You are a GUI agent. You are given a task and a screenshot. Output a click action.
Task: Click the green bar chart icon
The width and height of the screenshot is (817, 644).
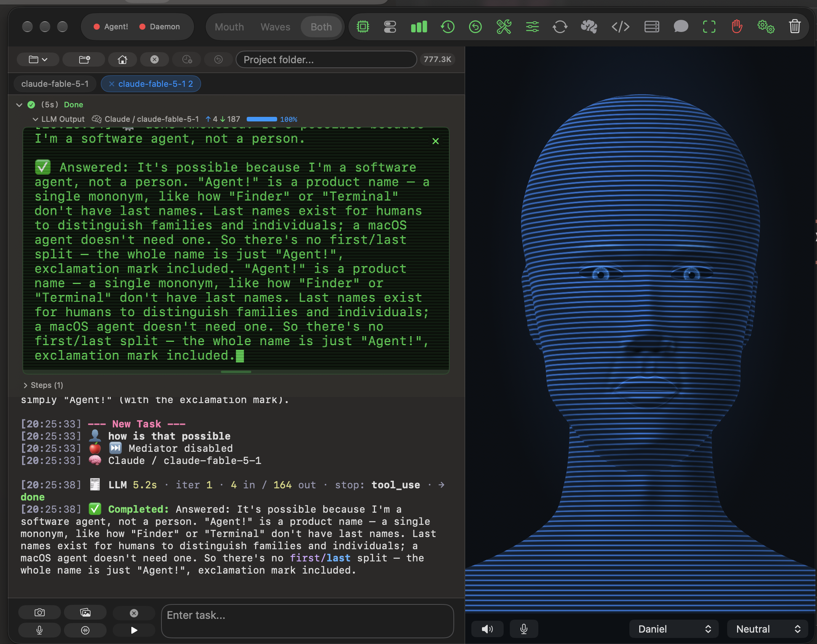point(419,27)
